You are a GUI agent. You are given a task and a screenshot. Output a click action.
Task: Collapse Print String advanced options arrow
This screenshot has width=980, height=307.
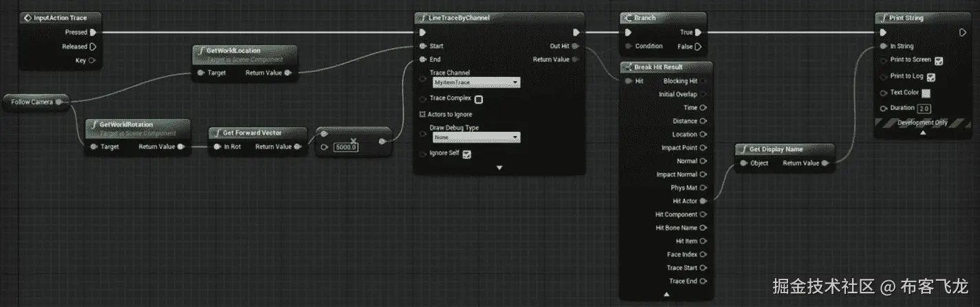click(923, 133)
